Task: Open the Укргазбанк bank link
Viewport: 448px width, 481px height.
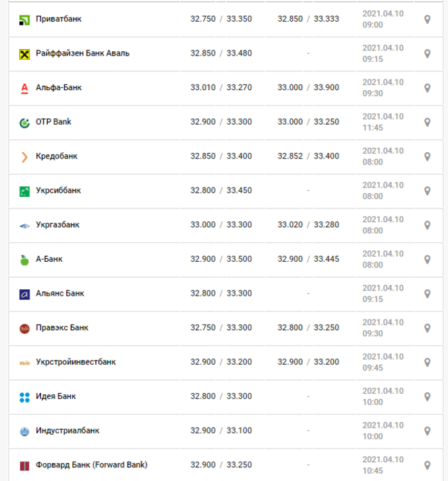Action: click(x=58, y=225)
